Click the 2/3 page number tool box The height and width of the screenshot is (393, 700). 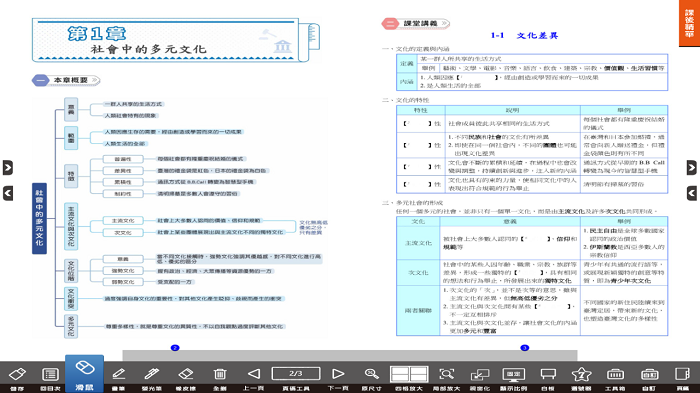pyautogui.click(x=296, y=373)
